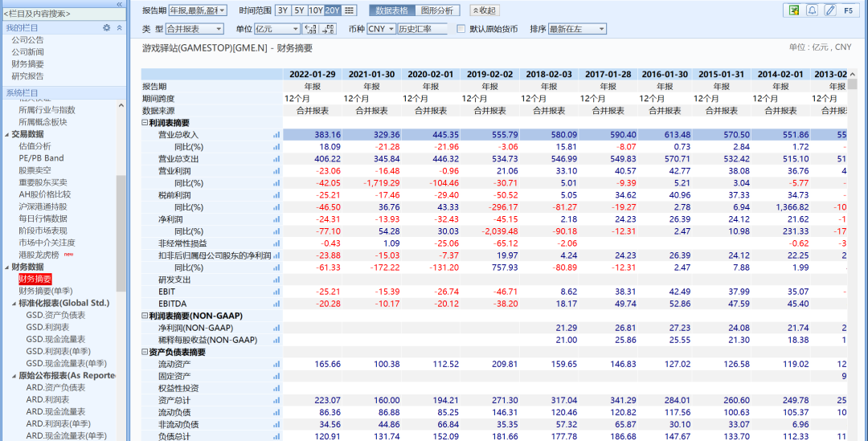Open the 报告期 dropdown
This screenshot has height=441, width=868.
point(198,10)
